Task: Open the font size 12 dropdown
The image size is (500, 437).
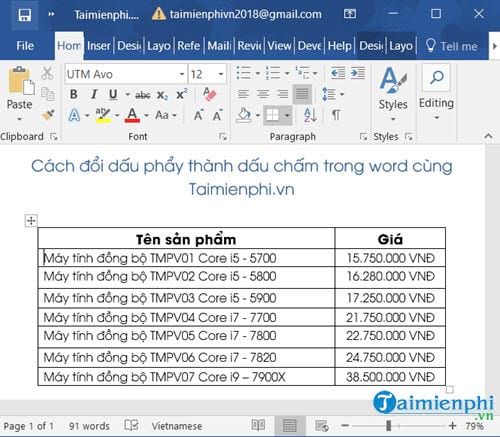Action: (x=221, y=74)
